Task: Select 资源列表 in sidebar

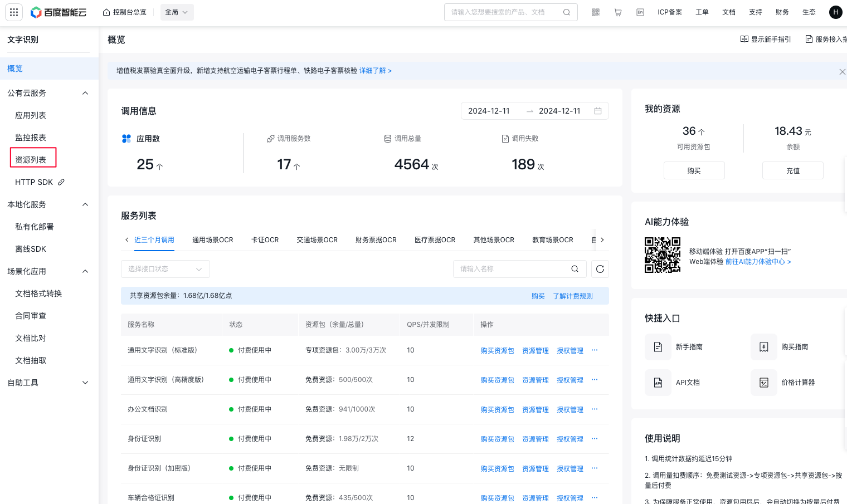Action: 31,160
